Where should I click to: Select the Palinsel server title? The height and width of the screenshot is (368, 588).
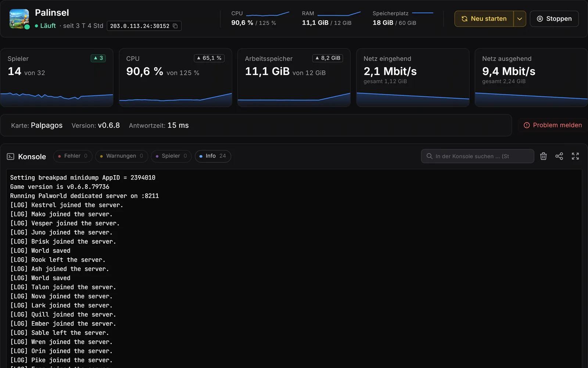coord(52,13)
